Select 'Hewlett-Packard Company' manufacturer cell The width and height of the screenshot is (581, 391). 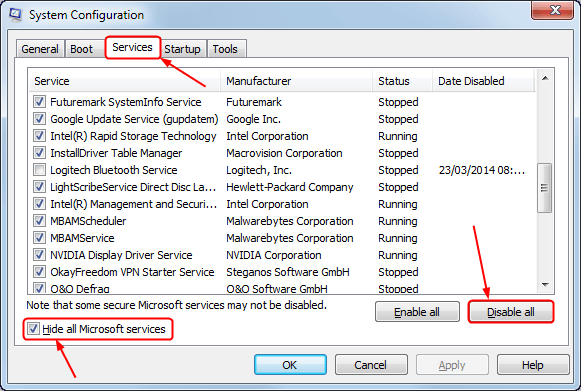point(290,187)
